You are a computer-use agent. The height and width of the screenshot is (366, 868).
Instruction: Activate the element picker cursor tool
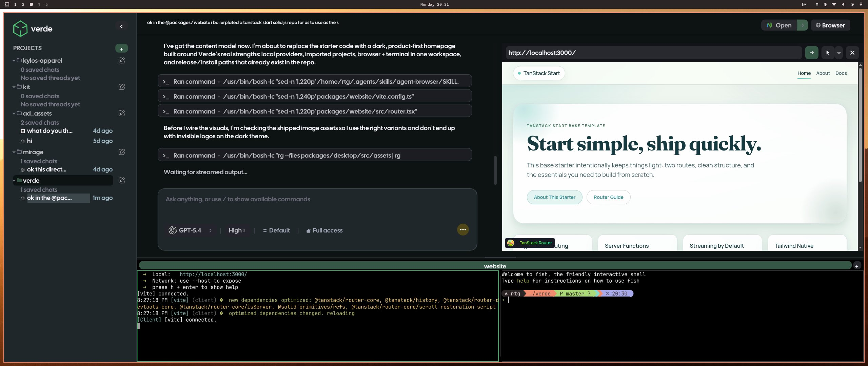(x=828, y=53)
